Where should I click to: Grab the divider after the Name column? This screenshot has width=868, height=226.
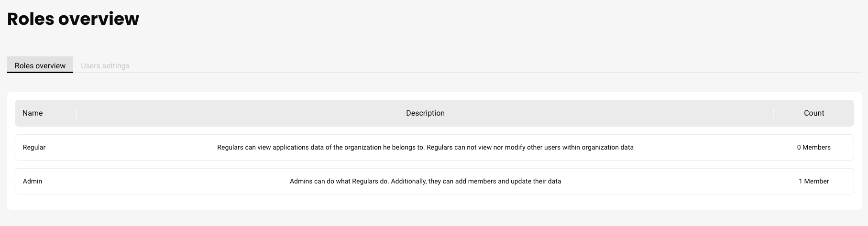(x=77, y=113)
